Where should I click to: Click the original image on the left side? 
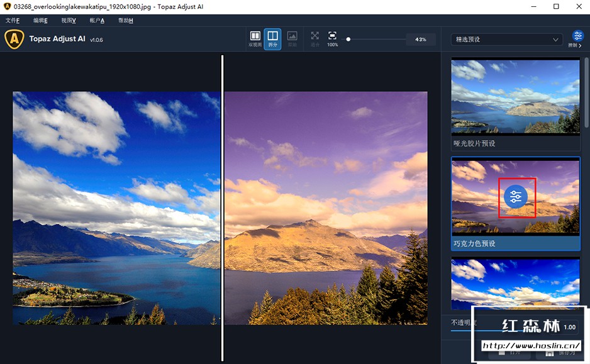[x=116, y=208]
